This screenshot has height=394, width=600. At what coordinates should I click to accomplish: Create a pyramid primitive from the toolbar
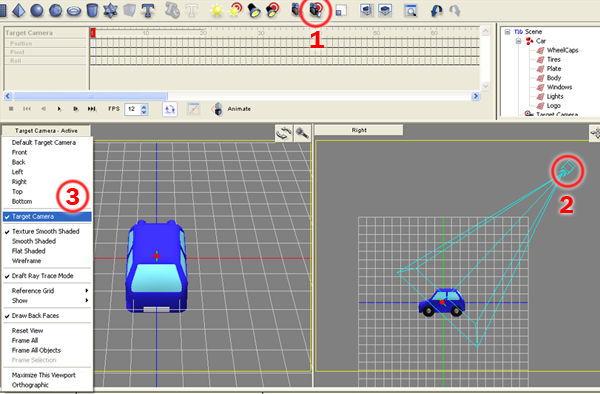coord(18,10)
